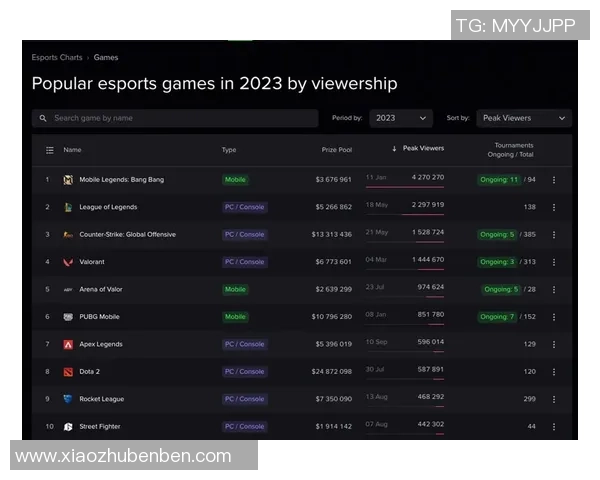
Task: Click the Mobile type tag for Arena of Valor
Action: tap(235, 289)
